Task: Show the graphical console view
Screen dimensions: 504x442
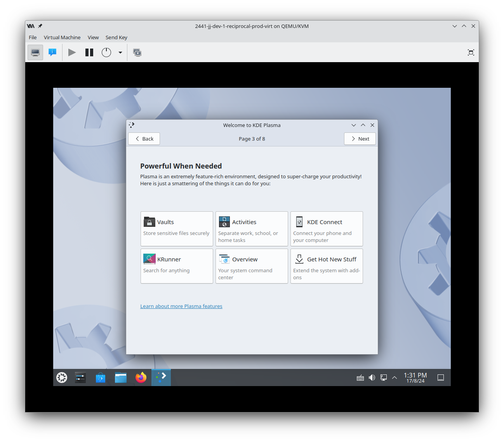Action: 35,52
